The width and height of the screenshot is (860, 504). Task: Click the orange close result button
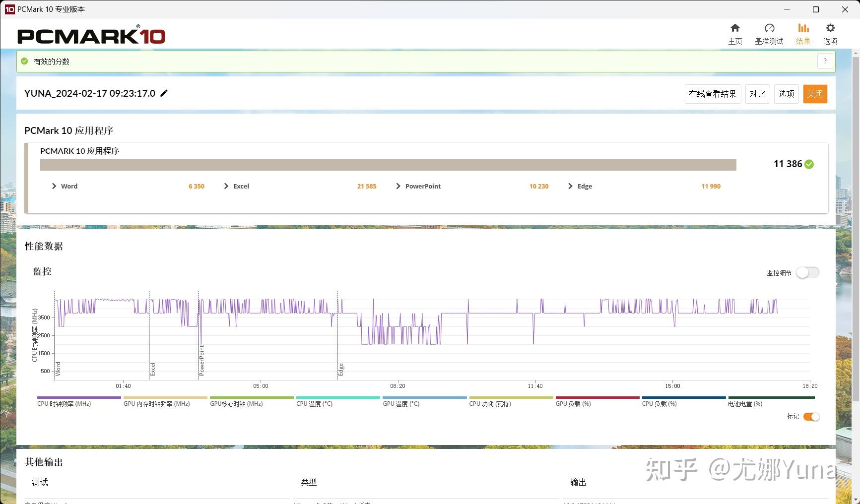[815, 94]
